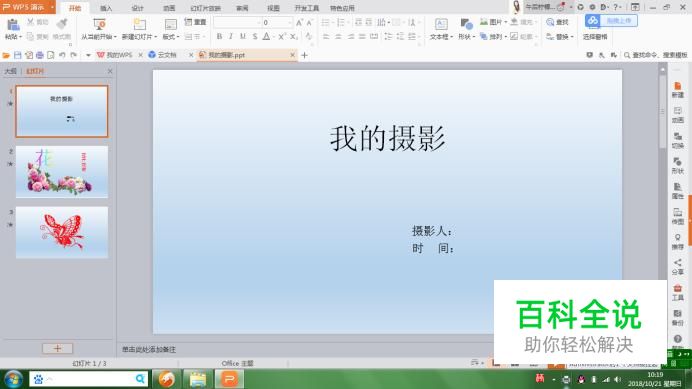The height and width of the screenshot is (389, 692).
Task: Switch to the Insert (插入) tab
Action: pyautogui.click(x=106, y=8)
